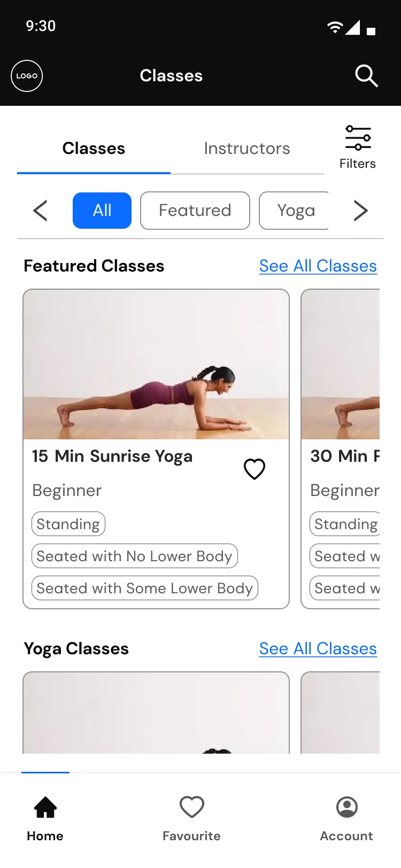The height and width of the screenshot is (868, 401).
Task: Open See All Classes for Yoga Classes
Action: (x=318, y=649)
